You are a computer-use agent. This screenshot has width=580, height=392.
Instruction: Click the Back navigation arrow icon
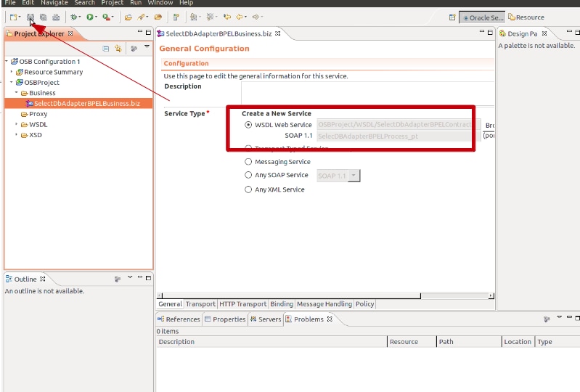[x=240, y=17]
